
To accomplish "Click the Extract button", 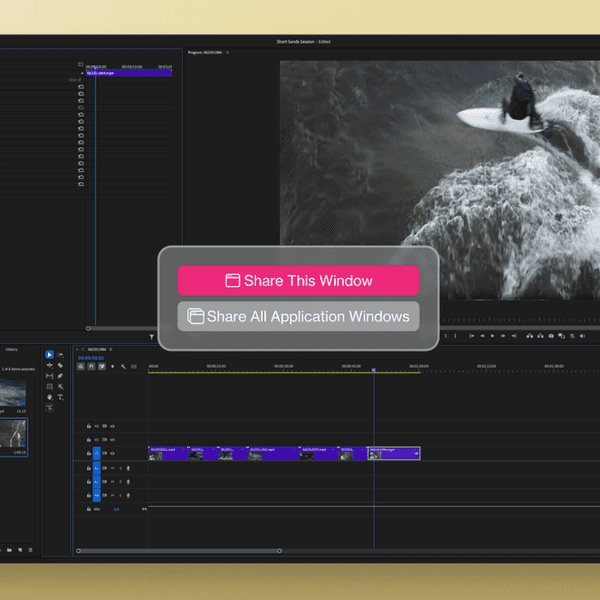I will pyautogui.click(x=540, y=336).
